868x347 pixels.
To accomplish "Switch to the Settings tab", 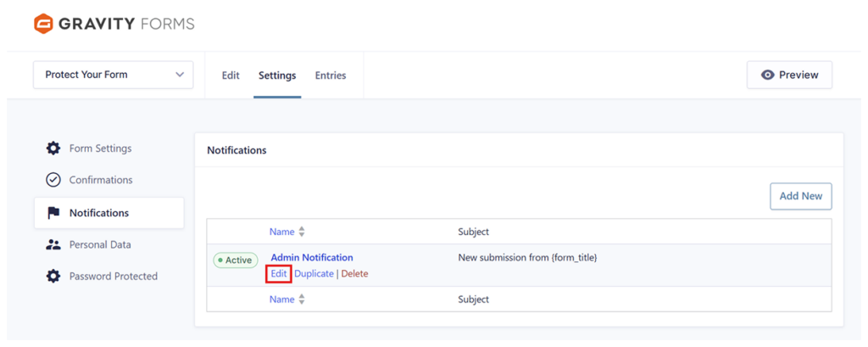I will coord(277,76).
